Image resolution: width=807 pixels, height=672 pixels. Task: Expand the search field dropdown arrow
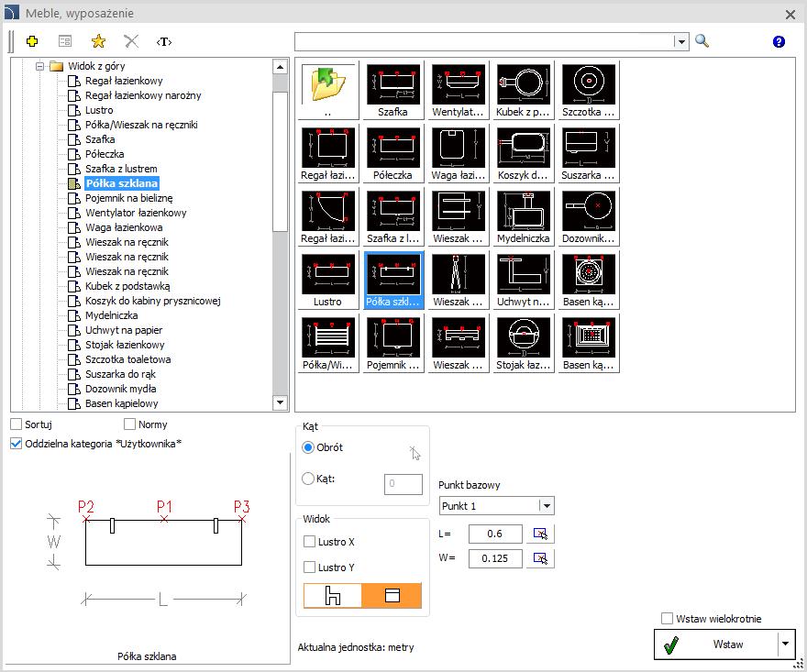[x=680, y=41]
